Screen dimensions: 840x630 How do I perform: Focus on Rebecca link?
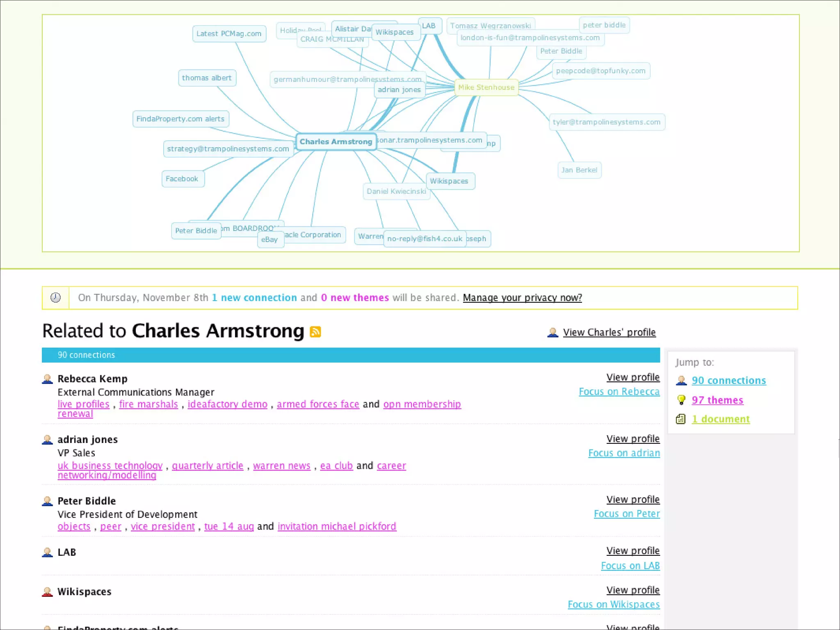tap(619, 392)
